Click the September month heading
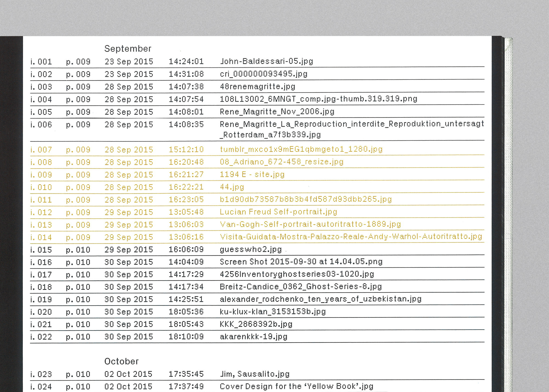 (128, 49)
